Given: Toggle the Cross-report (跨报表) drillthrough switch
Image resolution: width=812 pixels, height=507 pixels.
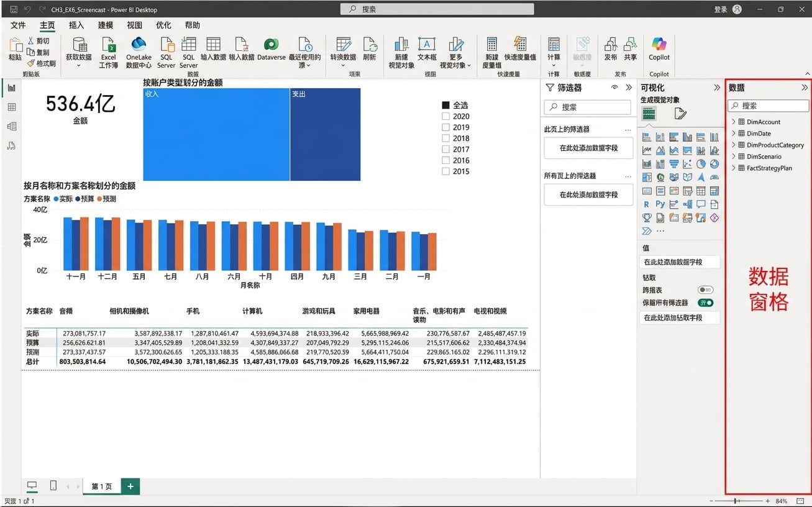Looking at the screenshot, I should click(x=705, y=290).
